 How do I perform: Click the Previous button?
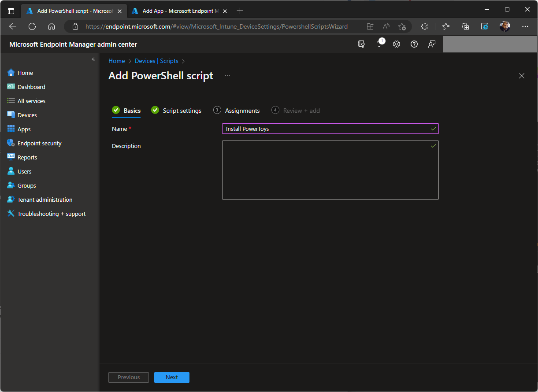[x=129, y=377]
